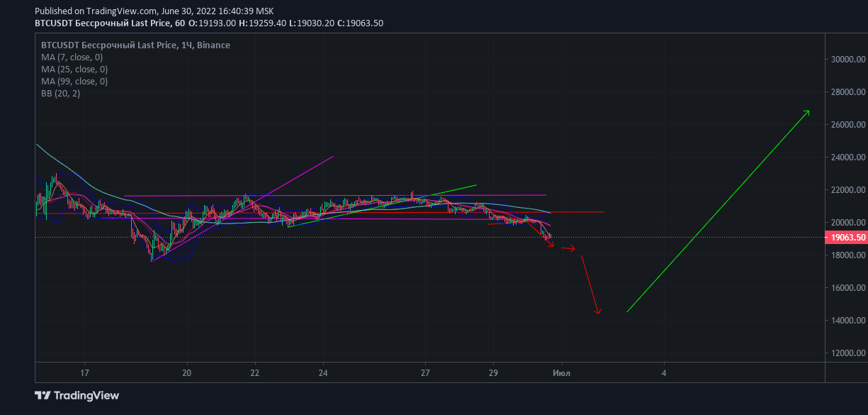Click the date label 20 on the time axis
Image resolution: width=868 pixels, height=415 pixels.
186,372
